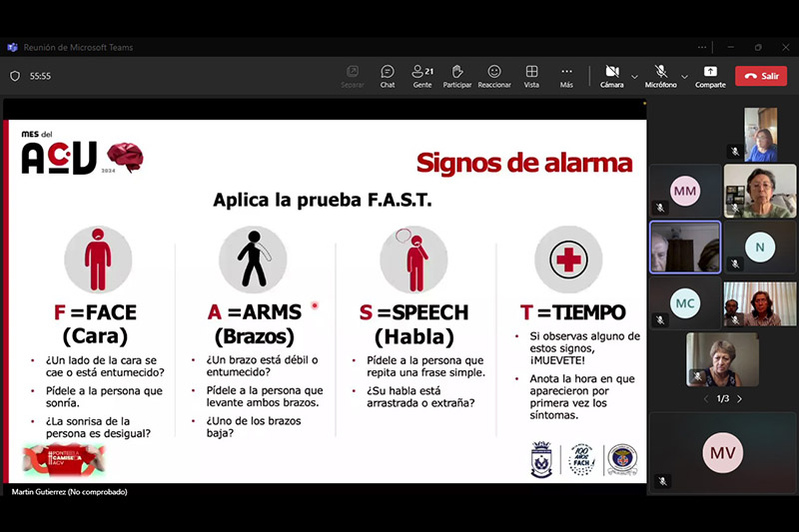The height and width of the screenshot is (532, 799).
Task: Click the S=SPEECH figure icon
Action: coord(413,260)
